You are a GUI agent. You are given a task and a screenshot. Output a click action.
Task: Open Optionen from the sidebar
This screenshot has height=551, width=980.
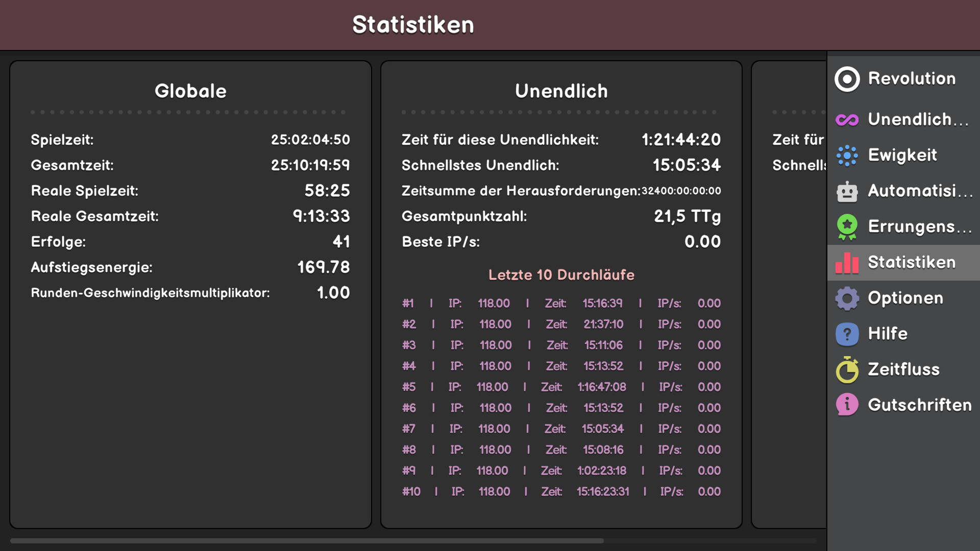[x=905, y=298]
